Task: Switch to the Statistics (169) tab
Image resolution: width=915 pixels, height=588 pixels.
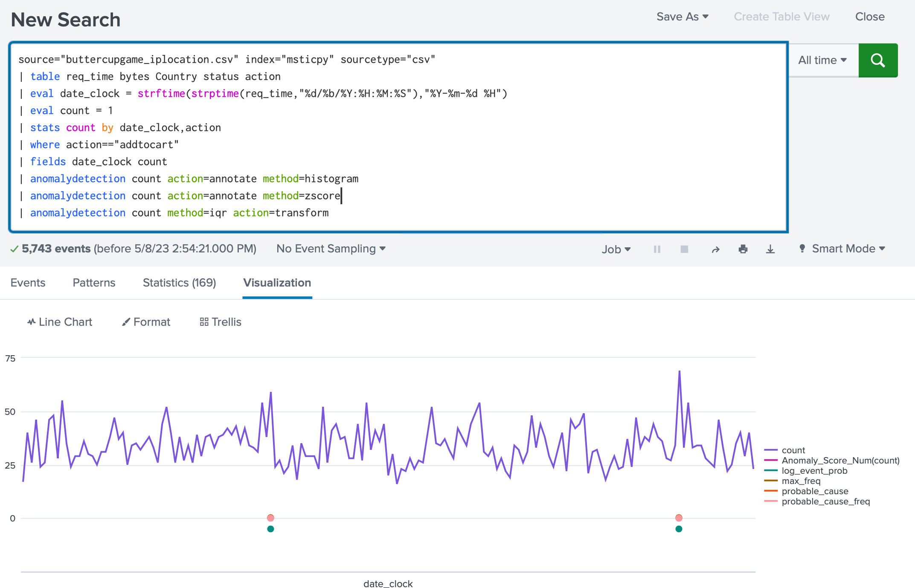Action: (179, 283)
